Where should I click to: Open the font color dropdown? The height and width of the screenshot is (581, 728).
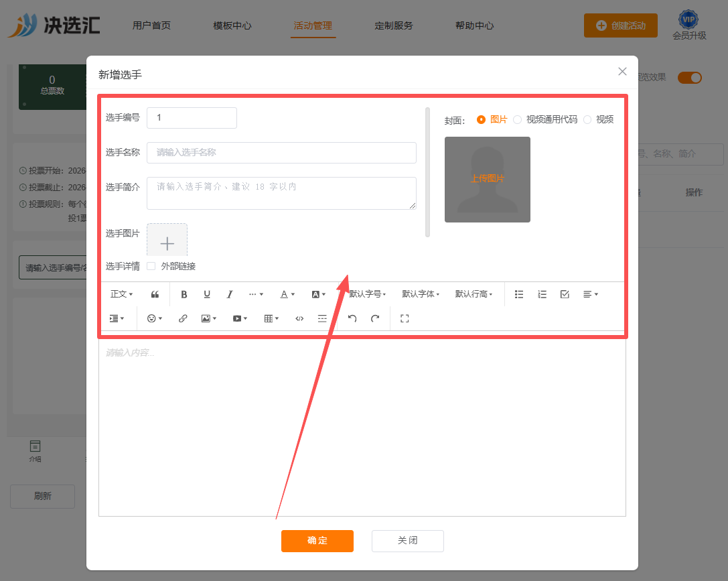point(287,294)
